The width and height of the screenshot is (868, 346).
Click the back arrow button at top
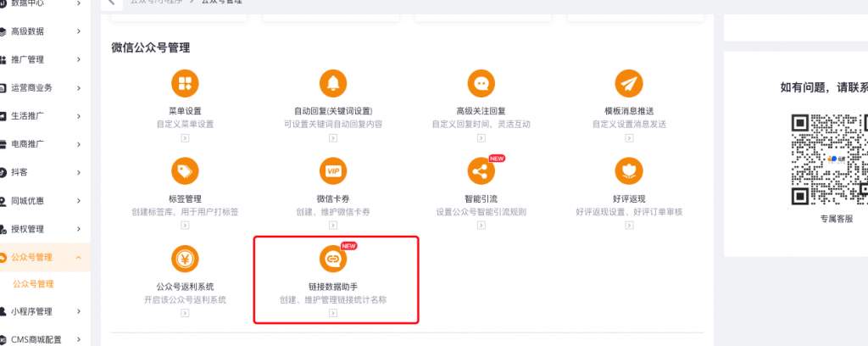[x=111, y=2]
